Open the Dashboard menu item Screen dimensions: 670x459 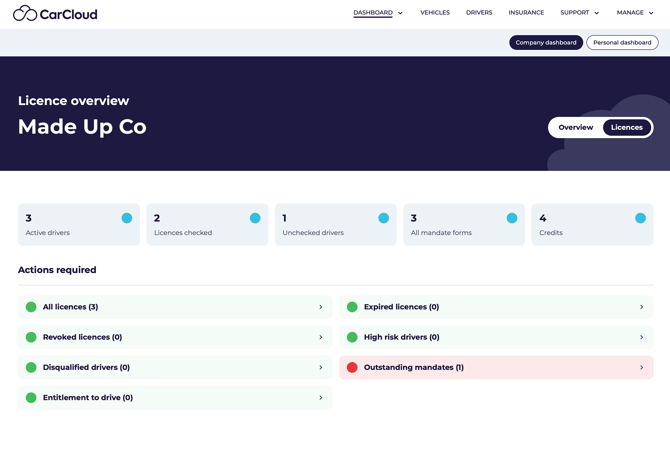tap(373, 12)
